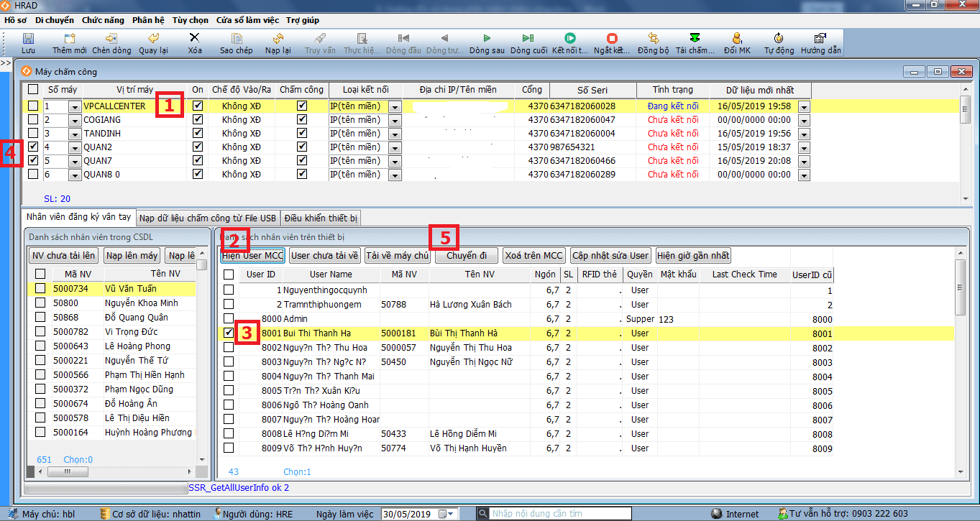Check the COGIANG machine row checkbox
The height and width of the screenshot is (521, 980).
tap(33, 119)
